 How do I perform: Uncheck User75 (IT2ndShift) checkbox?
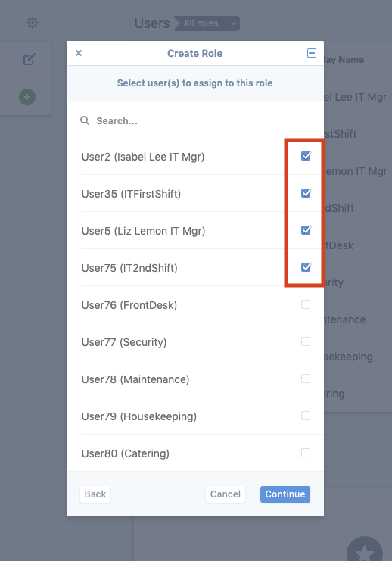tap(306, 267)
